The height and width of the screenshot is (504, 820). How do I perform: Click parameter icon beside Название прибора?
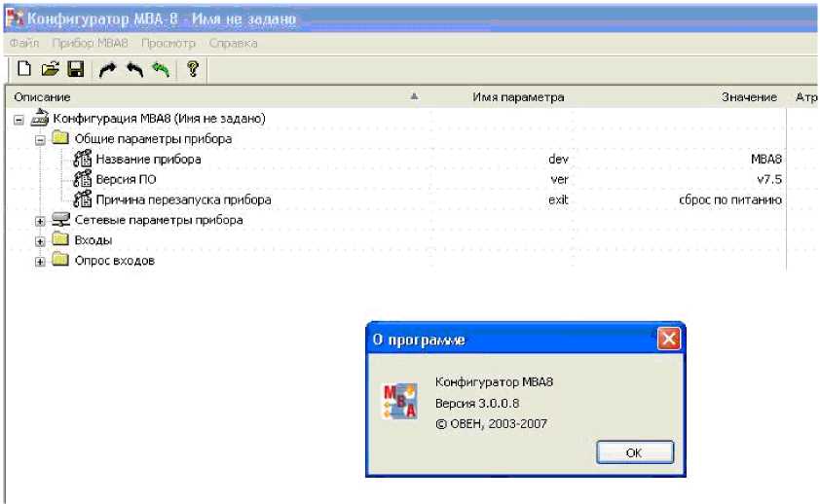pos(82,159)
